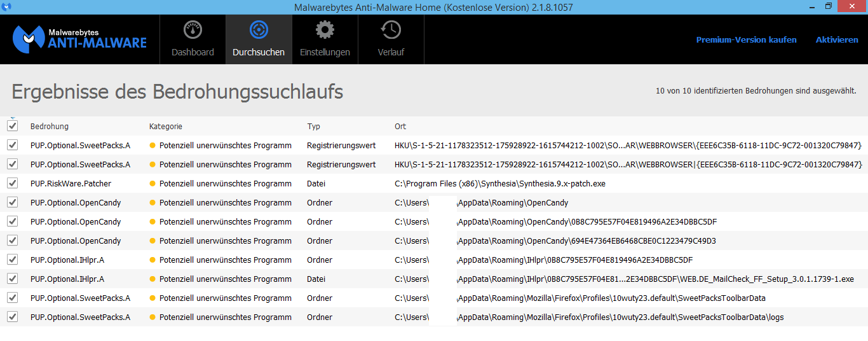Click the yellow category dot in the WEB.DE_MailCheck row
The width and height of the screenshot is (868, 341).
coord(153,279)
